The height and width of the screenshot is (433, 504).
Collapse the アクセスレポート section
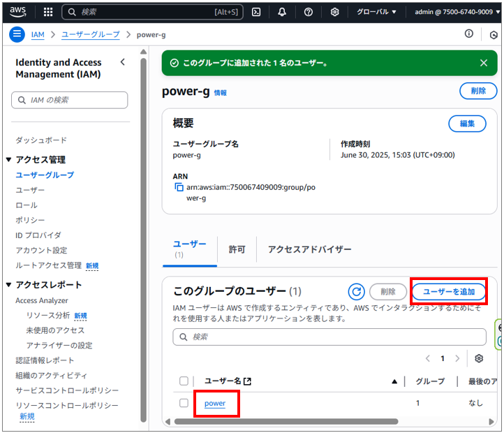[8, 284]
